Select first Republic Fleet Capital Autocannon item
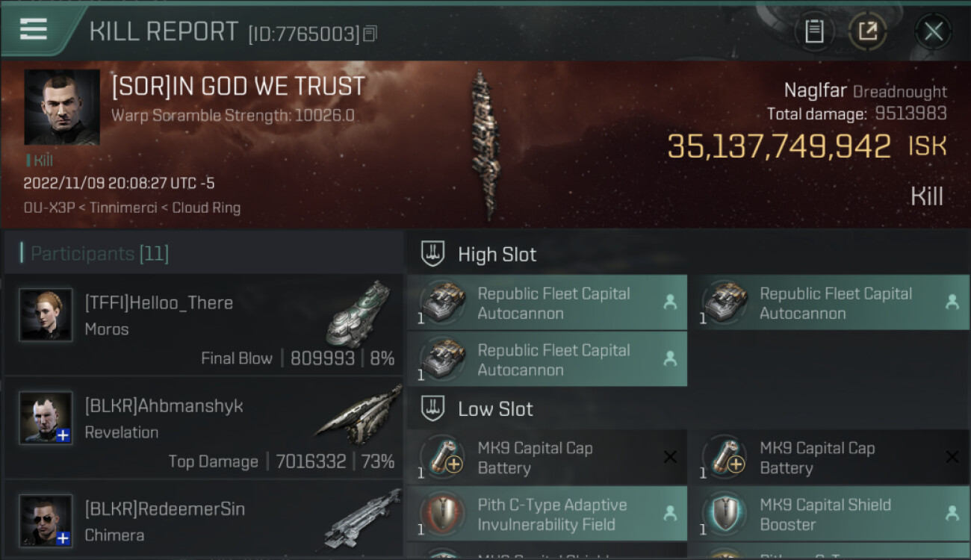The image size is (971, 560). pos(547,303)
